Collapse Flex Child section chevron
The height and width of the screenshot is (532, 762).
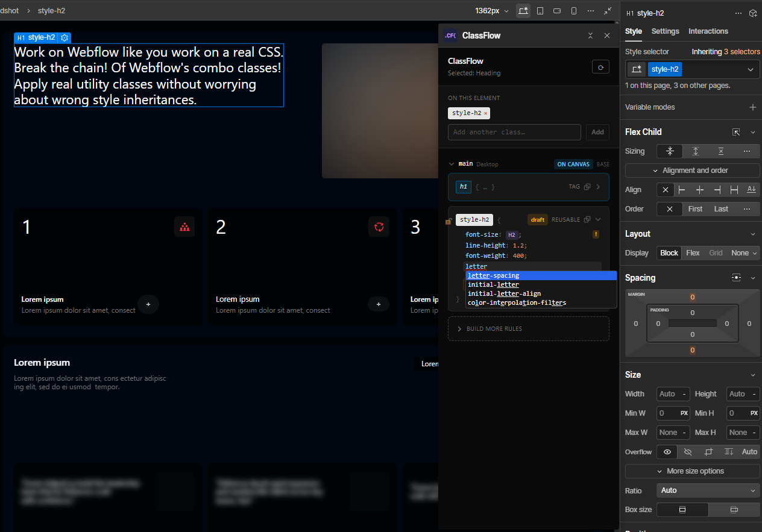(752, 132)
